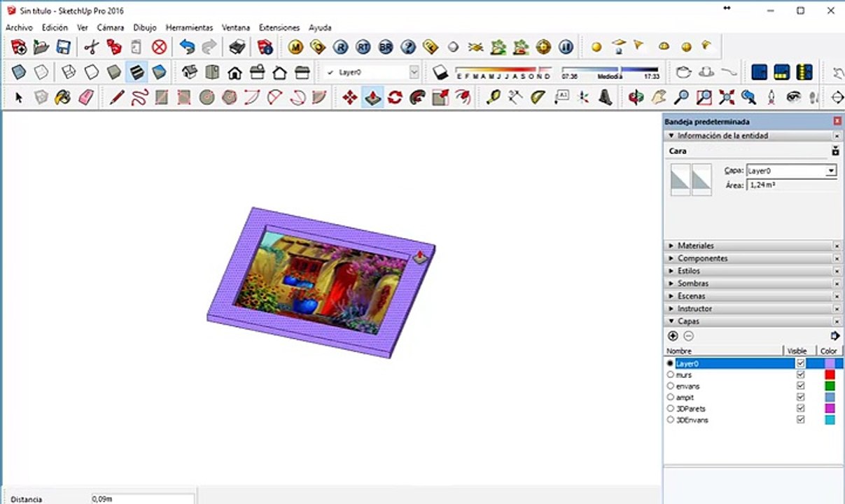
Task: Click Layer0 color swatch
Action: pos(830,364)
